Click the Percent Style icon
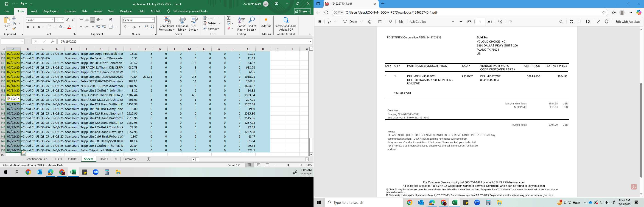 (x=134, y=27)
